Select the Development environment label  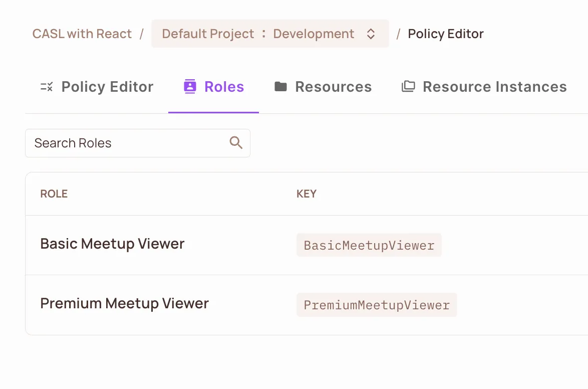click(314, 34)
